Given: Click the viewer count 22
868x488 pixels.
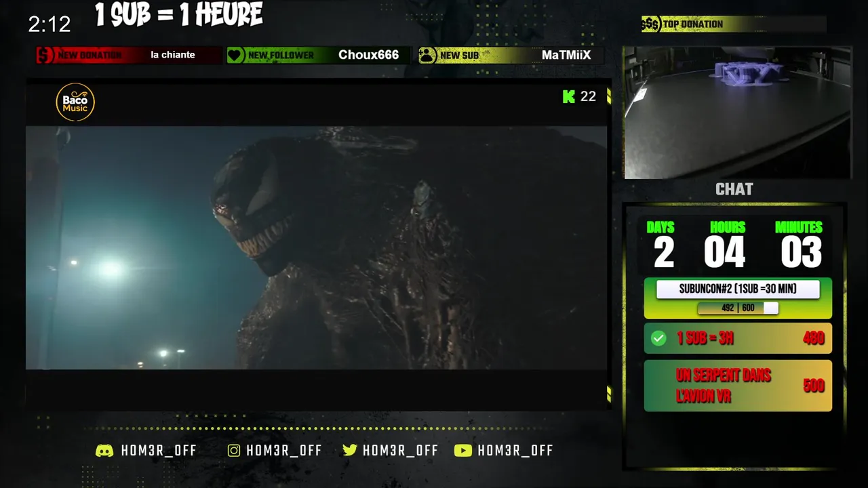Looking at the screenshot, I should pyautogui.click(x=588, y=97).
